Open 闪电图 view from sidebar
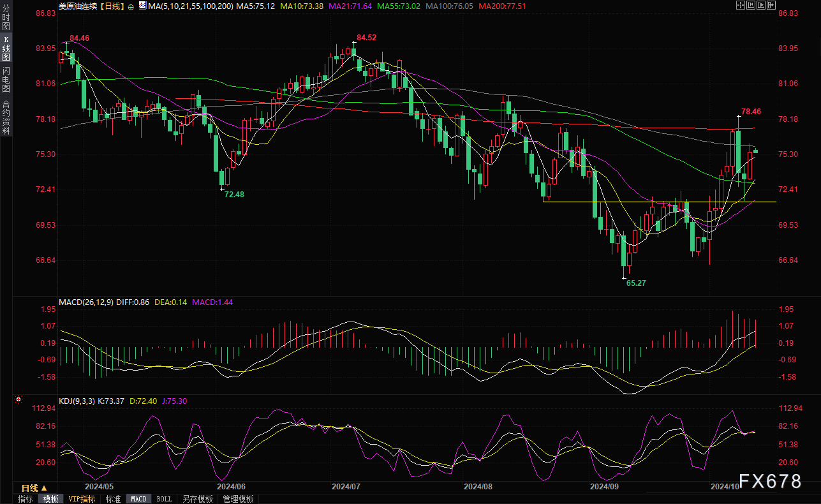Viewport: 821px width, 504px height. coord(6,79)
